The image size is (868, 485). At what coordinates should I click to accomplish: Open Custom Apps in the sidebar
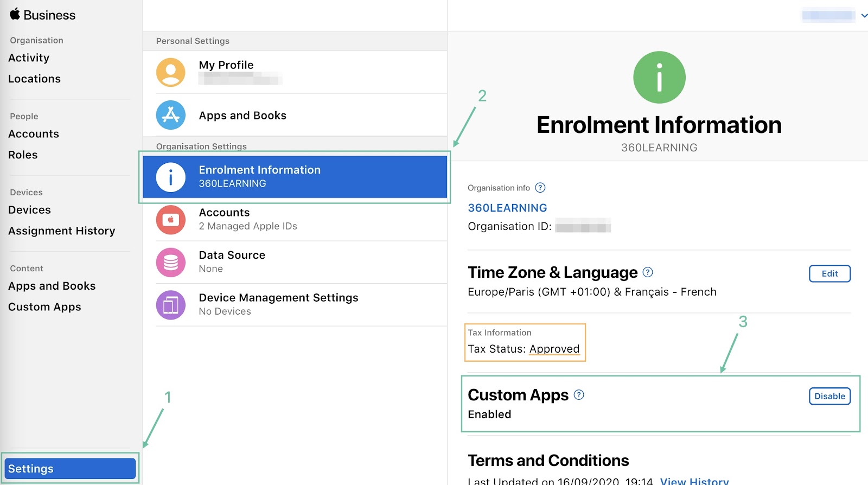[44, 307]
